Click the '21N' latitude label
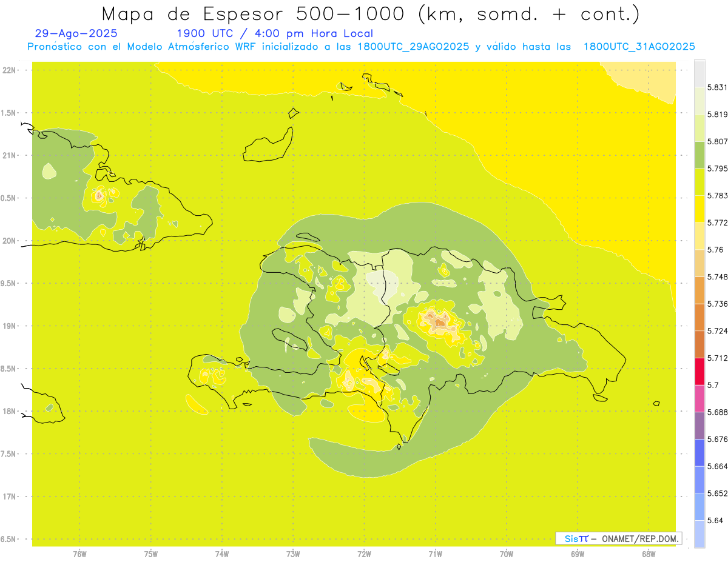This screenshot has width=728, height=562. (9, 156)
